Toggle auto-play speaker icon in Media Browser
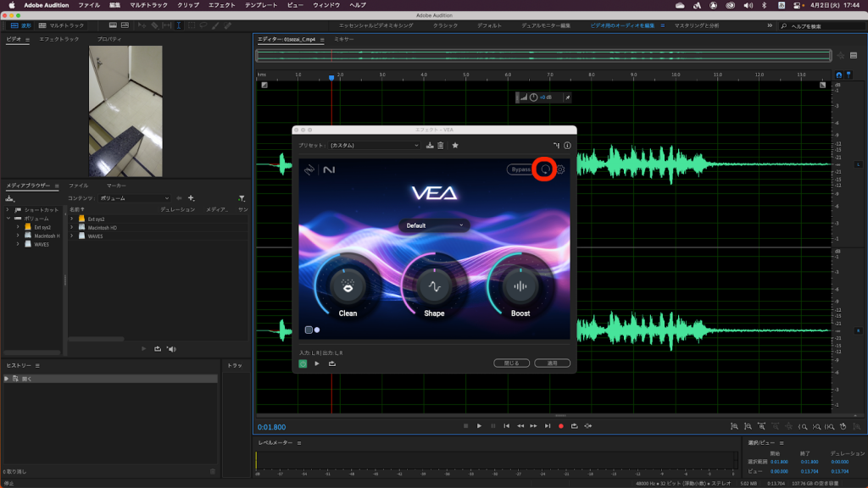Image resolution: width=868 pixels, height=488 pixels. point(171,349)
